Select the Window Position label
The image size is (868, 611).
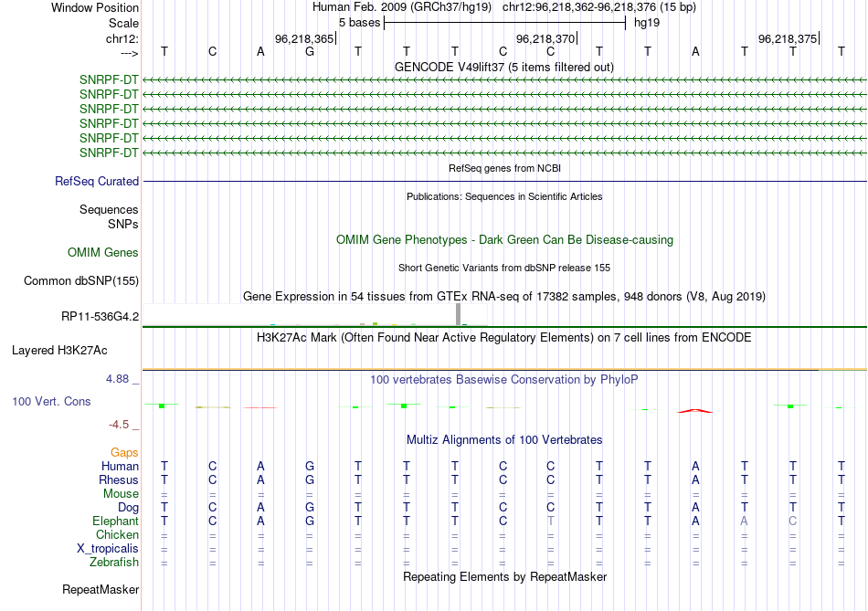[x=95, y=7]
